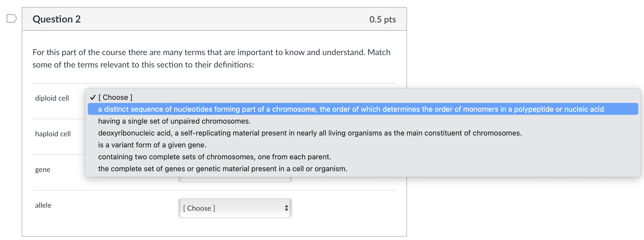The height and width of the screenshot is (240, 644).
Task: Select 'is a variant form of a given gene'
Action: (x=152, y=145)
